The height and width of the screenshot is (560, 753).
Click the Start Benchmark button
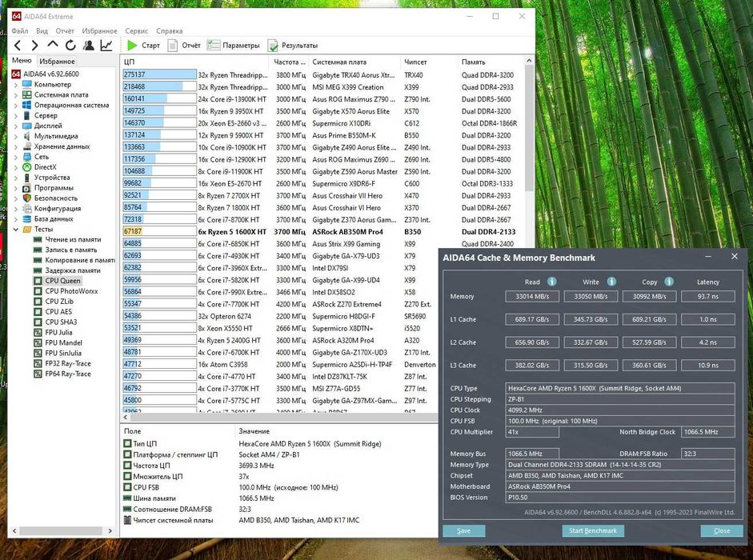593,530
